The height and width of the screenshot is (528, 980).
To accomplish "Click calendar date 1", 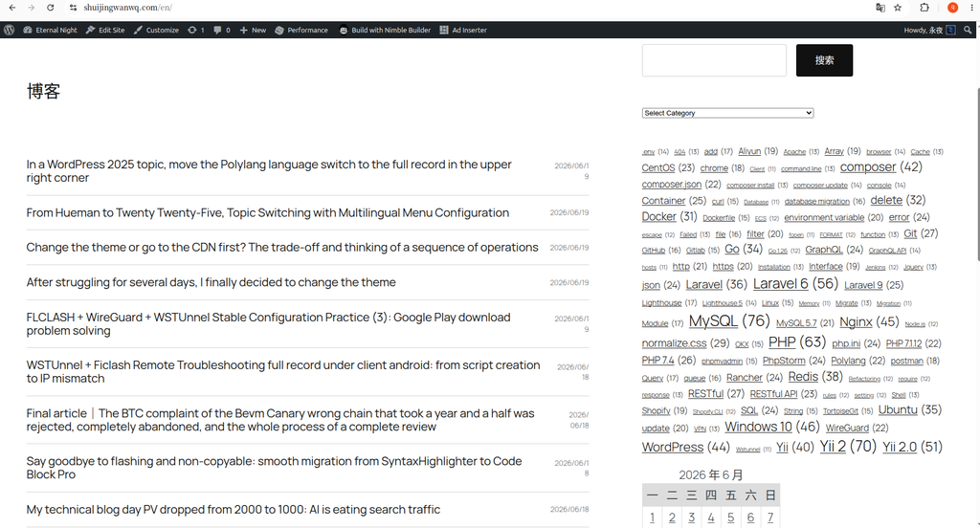I will click(652, 517).
